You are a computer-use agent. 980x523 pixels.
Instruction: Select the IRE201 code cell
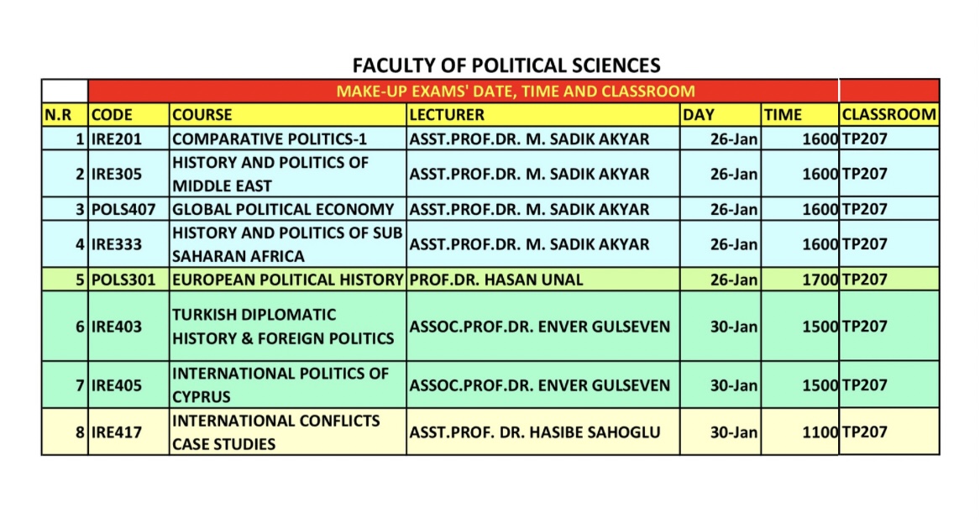click(128, 139)
